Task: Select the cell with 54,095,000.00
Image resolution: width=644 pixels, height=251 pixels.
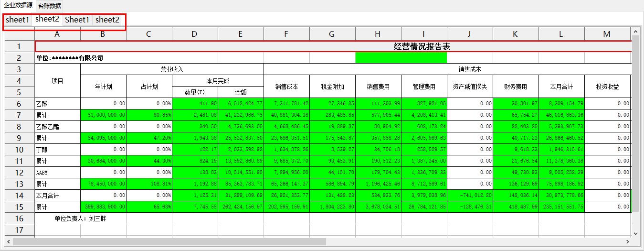Action: click(x=103, y=138)
